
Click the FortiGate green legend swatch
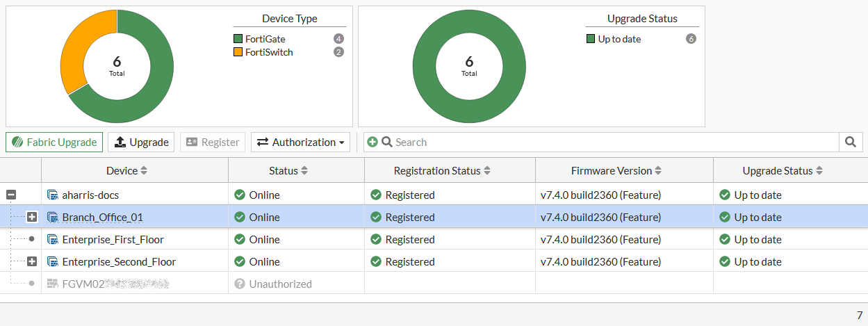(238, 39)
